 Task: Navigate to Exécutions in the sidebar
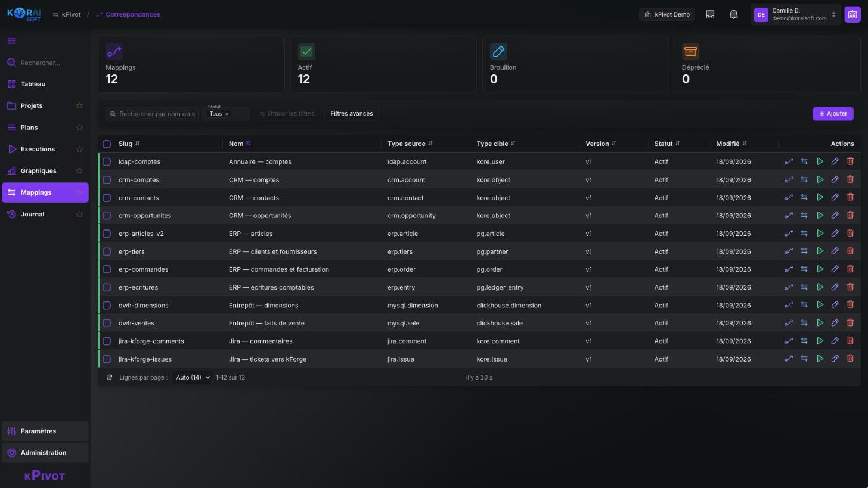tap(45, 149)
